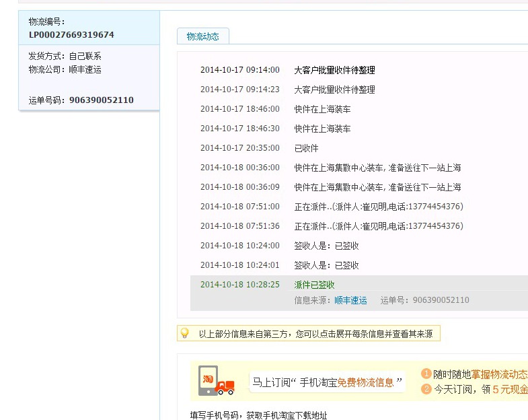Image resolution: width=528 pixels, height=420 pixels.
Task: Click the lightbulb tip icon
Action: pos(184,333)
